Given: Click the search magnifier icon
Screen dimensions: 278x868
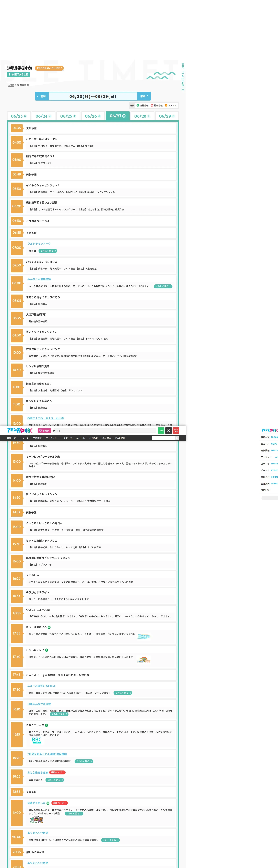Looking at the screenshot, I should click(x=177, y=438).
